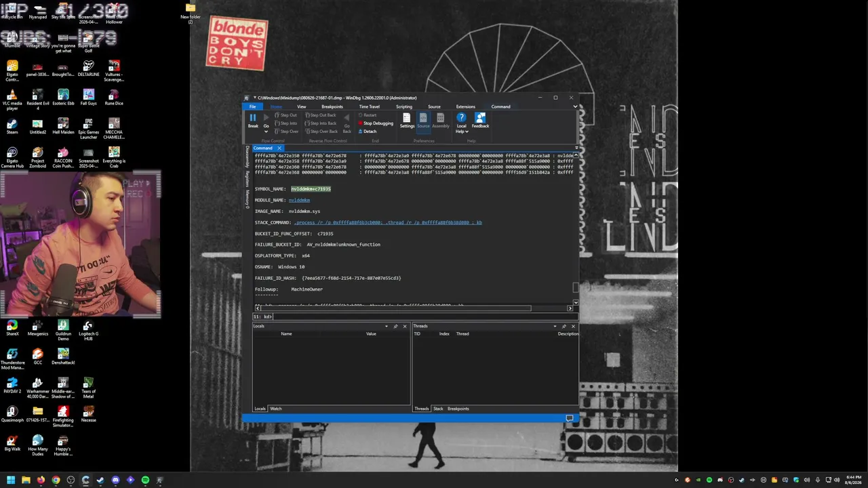The image size is (868, 488).
Task: Open the Locals panel options dropdown
Action: point(387,327)
